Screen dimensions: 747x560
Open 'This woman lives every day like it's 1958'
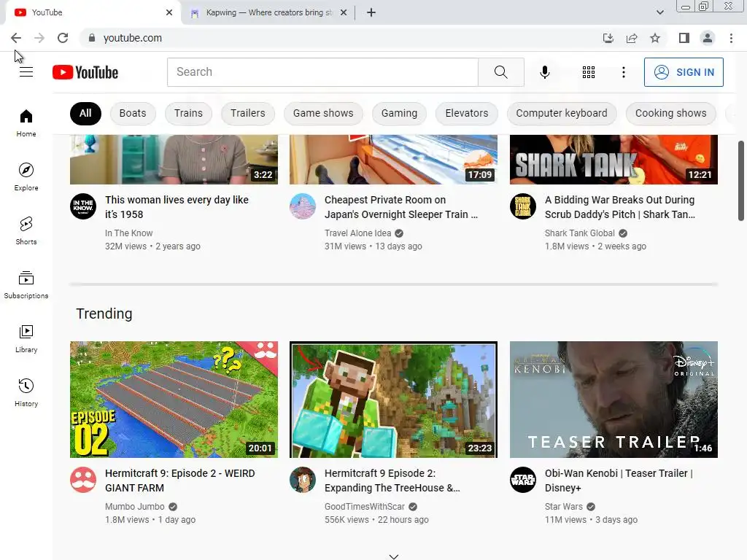point(177,207)
